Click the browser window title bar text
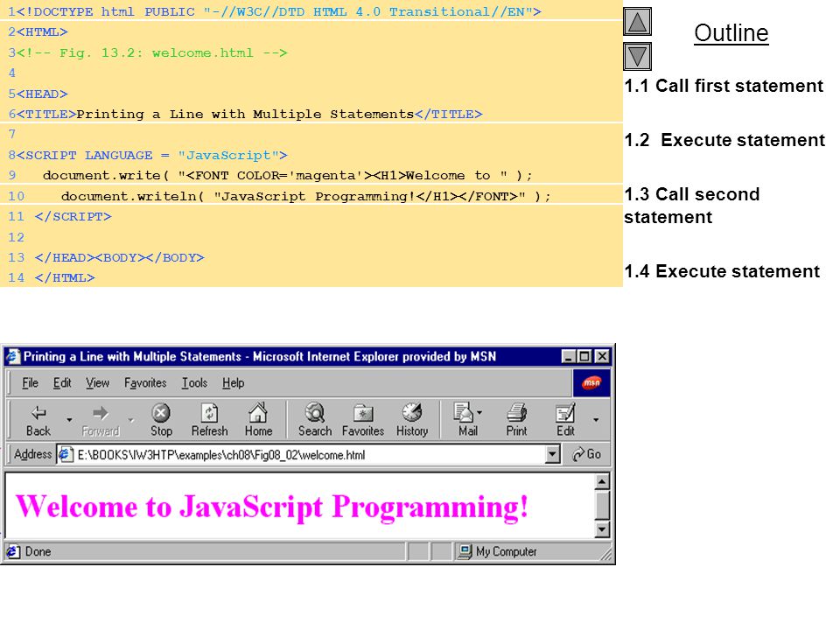 coord(260,356)
